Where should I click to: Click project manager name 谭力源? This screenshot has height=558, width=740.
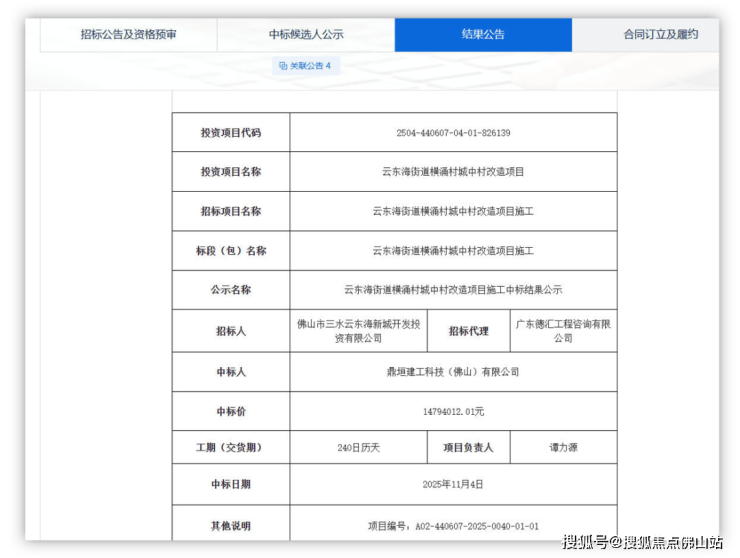(x=563, y=448)
